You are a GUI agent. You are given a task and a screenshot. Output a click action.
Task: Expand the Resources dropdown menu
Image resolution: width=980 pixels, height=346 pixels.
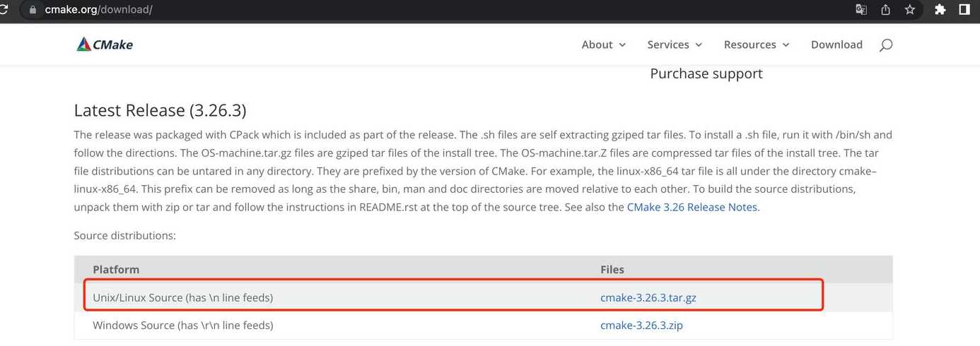(756, 44)
